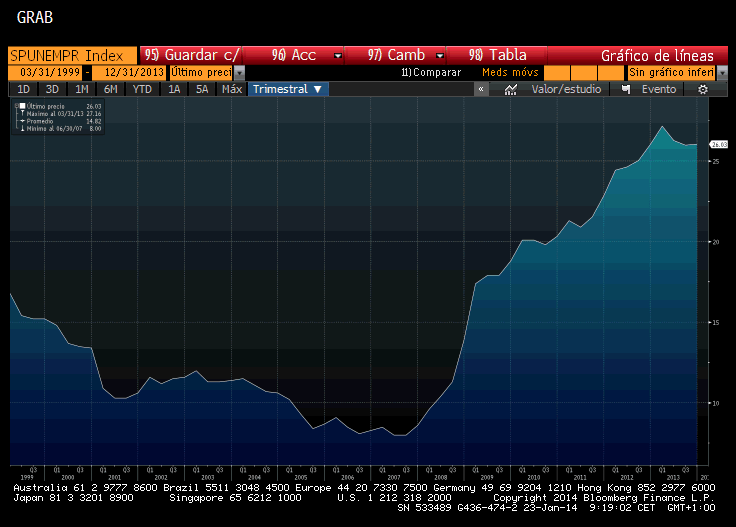Image resolution: width=736 pixels, height=527 pixels.
Task: Expand the Acc dropdown arrow
Action: (337, 56)
